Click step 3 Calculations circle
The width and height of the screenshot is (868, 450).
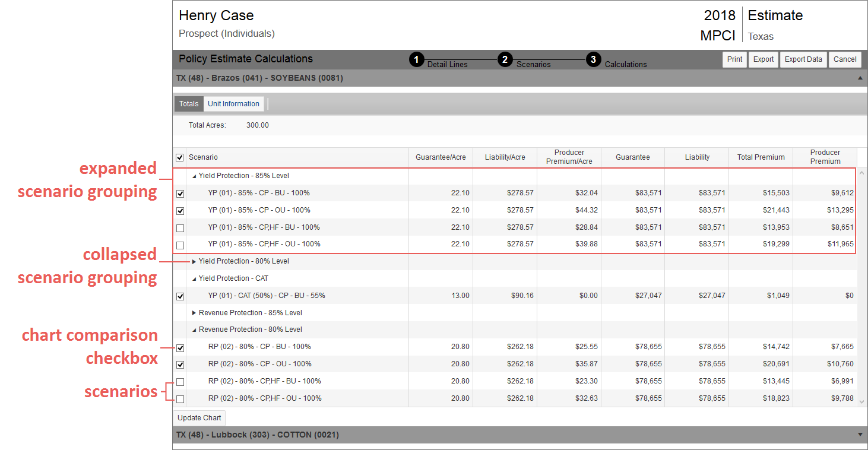(x=593, y=59)
